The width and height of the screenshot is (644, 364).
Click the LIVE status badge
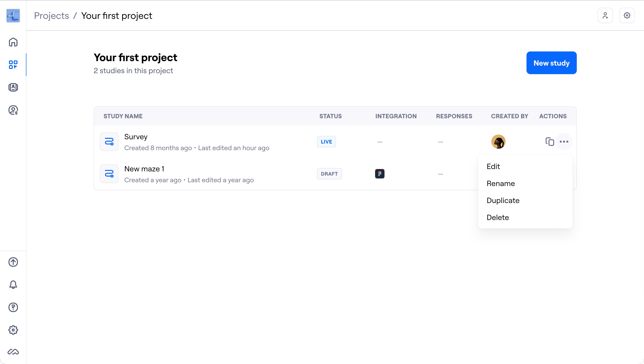pos(326,142)
